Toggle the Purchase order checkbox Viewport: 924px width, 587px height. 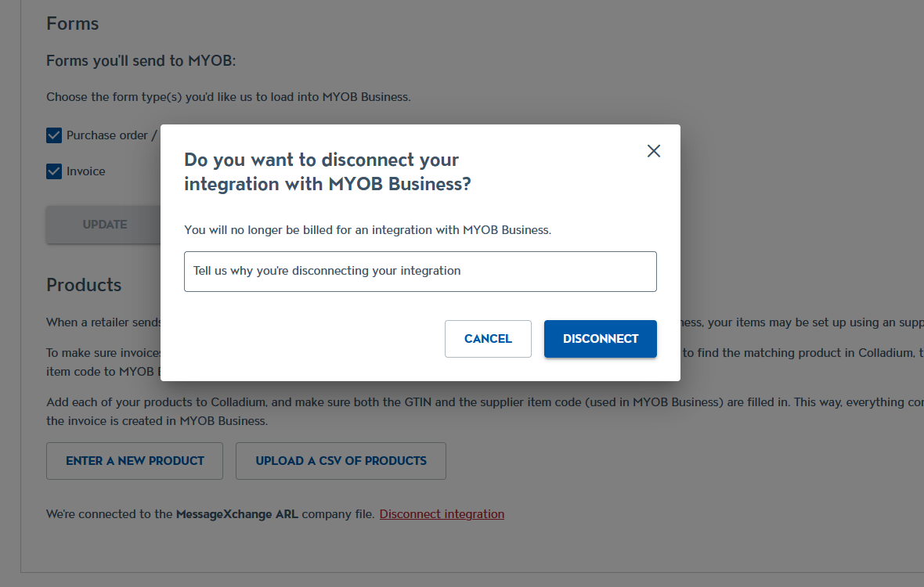(x=53, y=135)
